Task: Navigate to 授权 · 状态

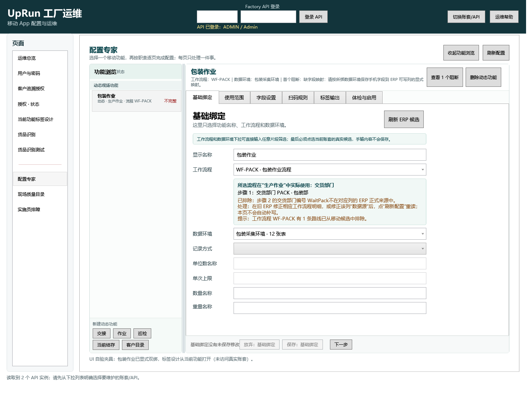Action: tap(40, 104)
